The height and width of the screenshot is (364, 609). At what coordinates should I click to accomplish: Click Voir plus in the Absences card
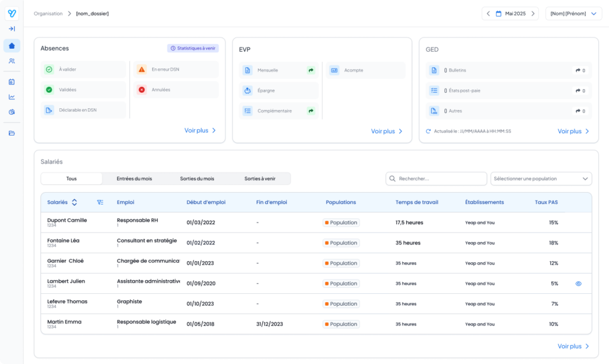tap(200, 130)
